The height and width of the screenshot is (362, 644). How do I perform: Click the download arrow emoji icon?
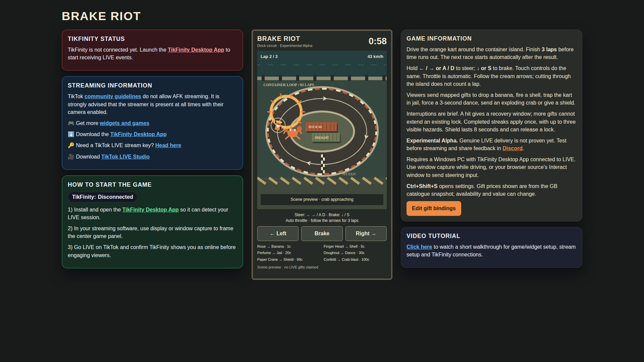(71, 134)
